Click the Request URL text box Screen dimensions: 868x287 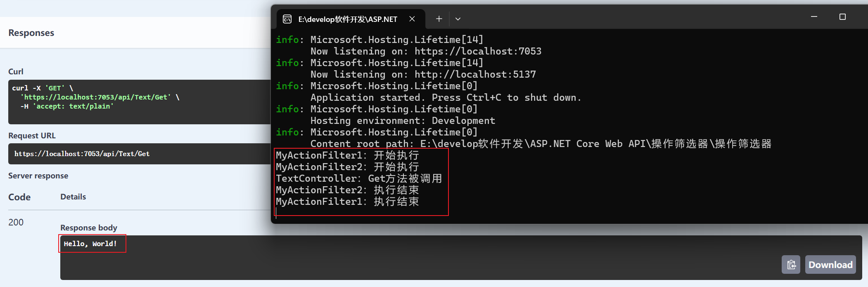(139, 154)
